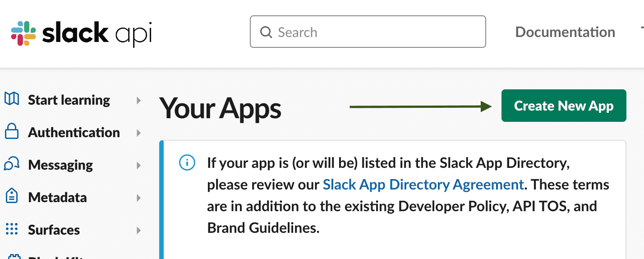Click the blue info circle icon
Viewport: 644px width, 259px height.
pos(187,162)
